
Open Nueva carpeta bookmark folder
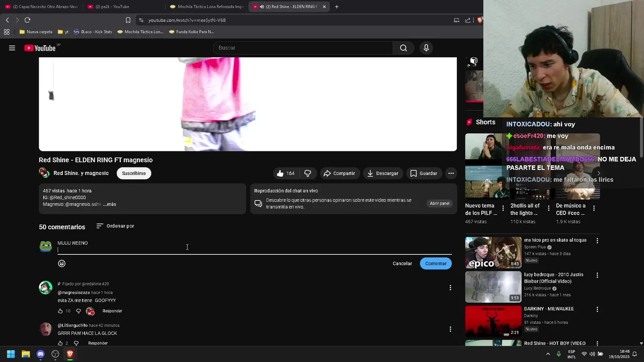click(36, 32)
